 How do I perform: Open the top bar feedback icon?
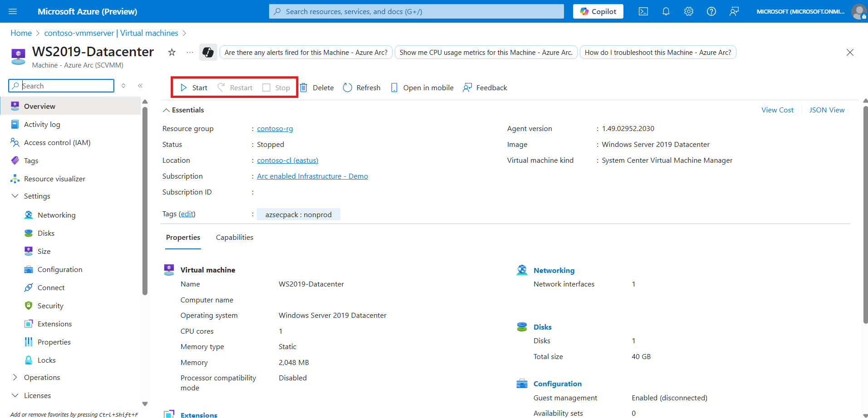click(x=734, y=11)
